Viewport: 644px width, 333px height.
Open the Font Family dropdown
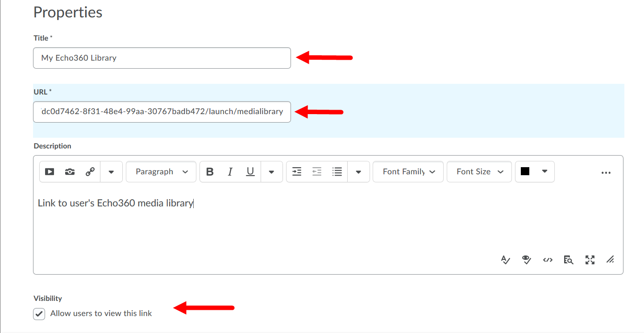[408, 172]
